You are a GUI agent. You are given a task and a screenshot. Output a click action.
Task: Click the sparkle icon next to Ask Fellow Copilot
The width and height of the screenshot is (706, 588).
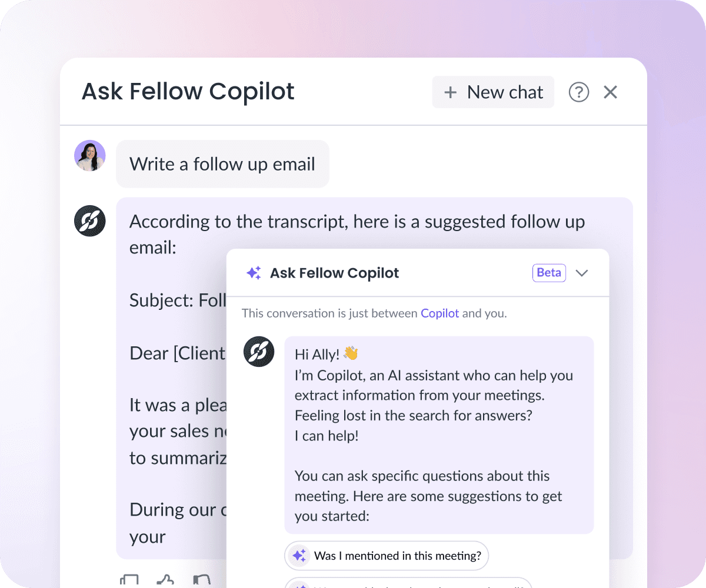pos(254,273)
